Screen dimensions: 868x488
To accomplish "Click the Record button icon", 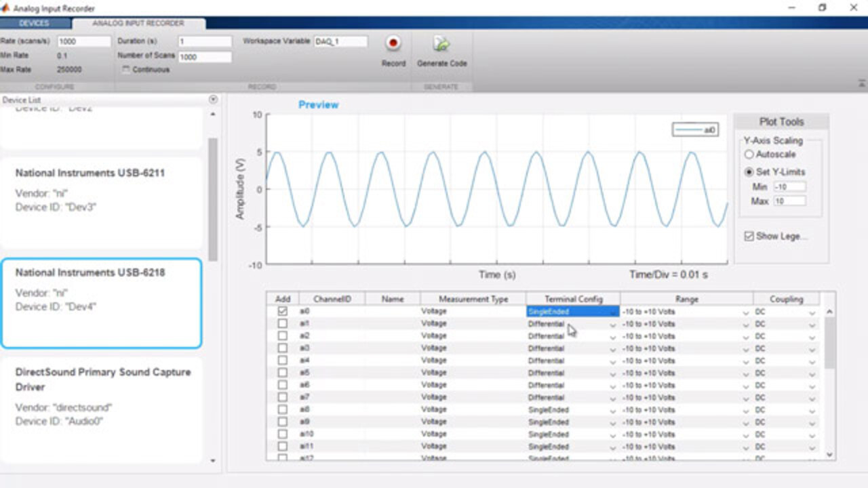I will click(x=393, y=44).
